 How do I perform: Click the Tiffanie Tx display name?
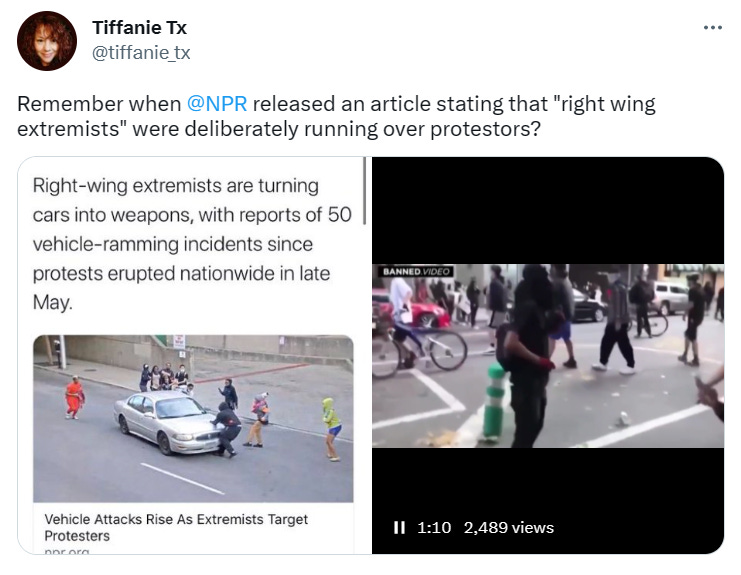[139, 27]
